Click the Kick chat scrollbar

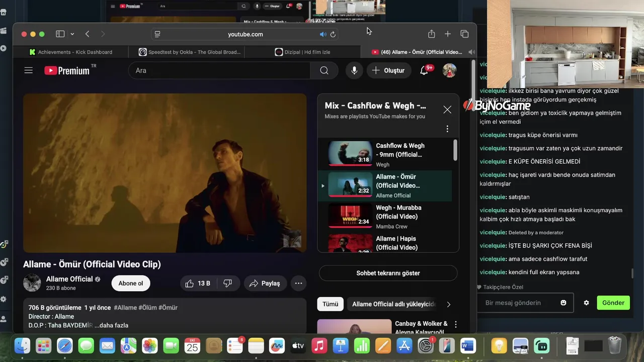coord(632,274)
